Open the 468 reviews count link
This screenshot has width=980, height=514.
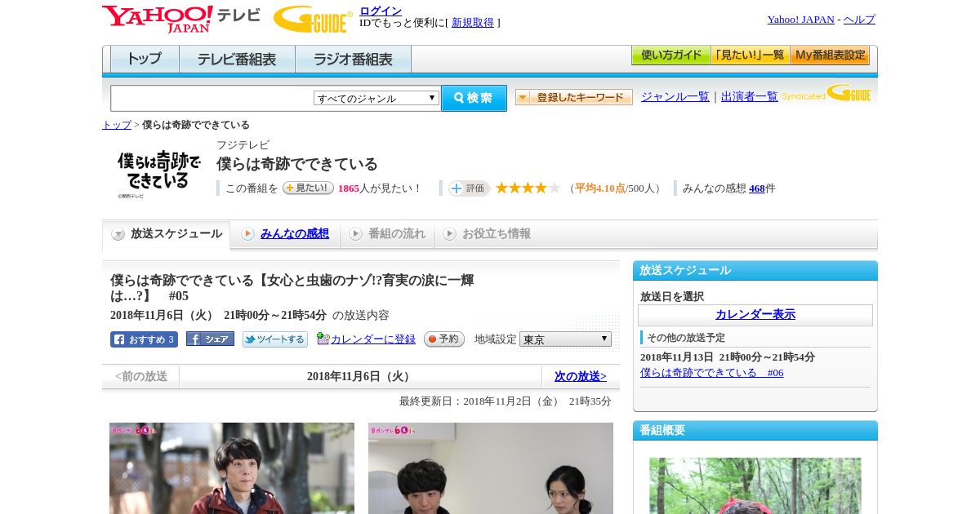pyautogui.click(x=757, y=188)
